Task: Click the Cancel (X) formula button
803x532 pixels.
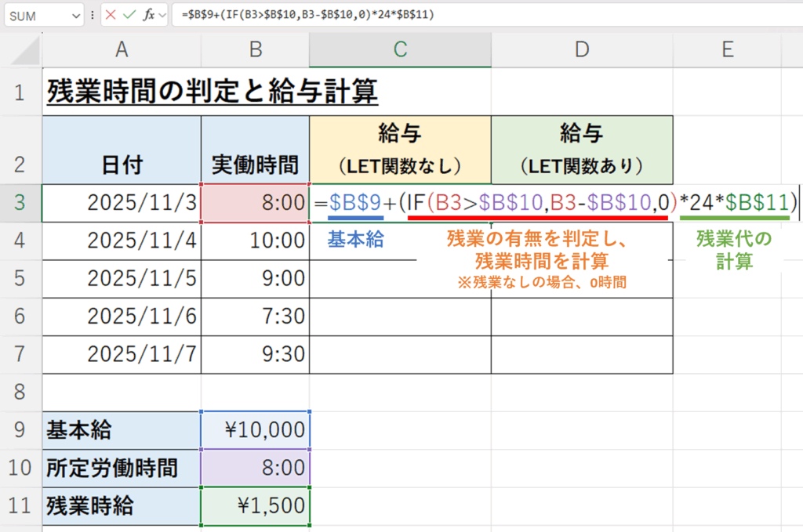Action: click(111, 16)
